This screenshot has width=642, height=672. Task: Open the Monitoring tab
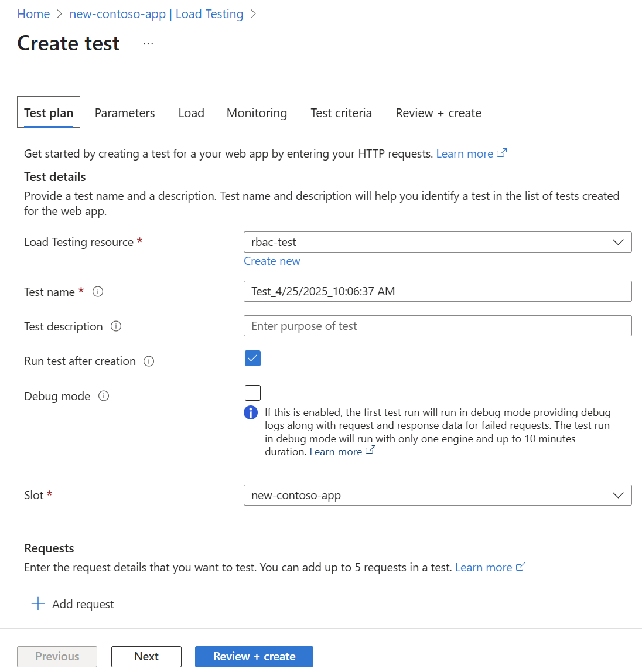[257, 113]
